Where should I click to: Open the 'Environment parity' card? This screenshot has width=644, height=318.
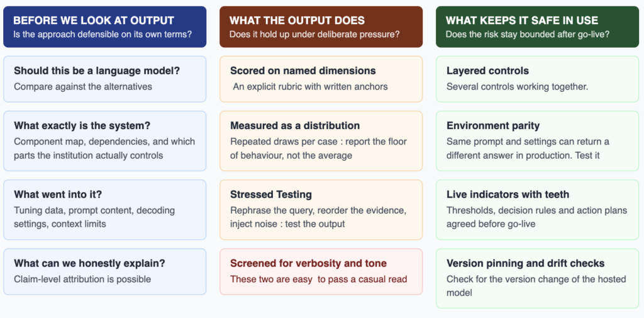point(537,140)
